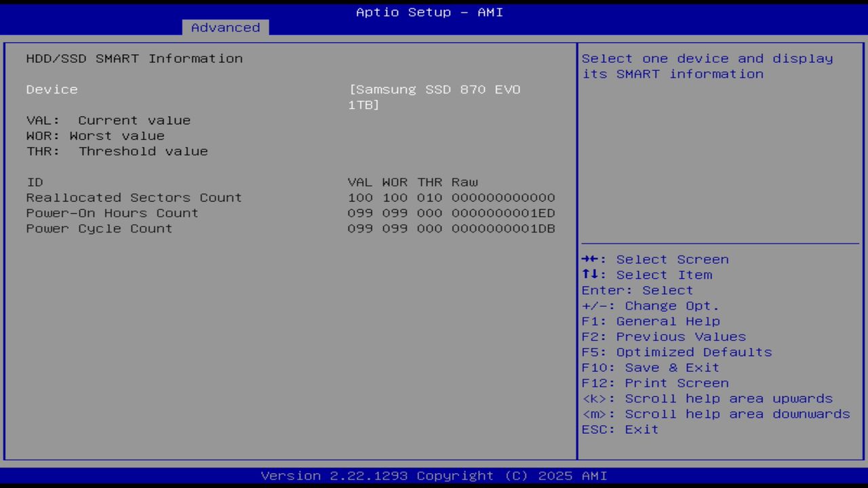This screenshot has width=868, height=488.
Task: Switch to the Advanced tab
Action: 225,27
